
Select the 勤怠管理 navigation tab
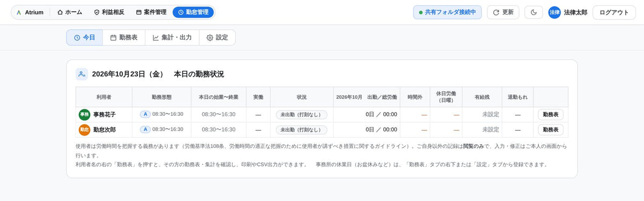click(x=193, y=12)
